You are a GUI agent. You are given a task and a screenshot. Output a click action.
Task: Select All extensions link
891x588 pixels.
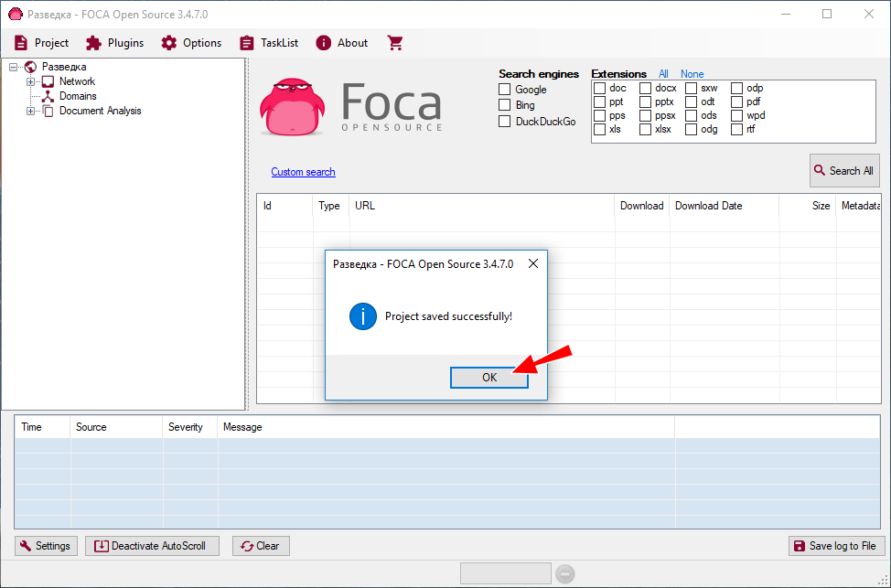coord(663,74)
